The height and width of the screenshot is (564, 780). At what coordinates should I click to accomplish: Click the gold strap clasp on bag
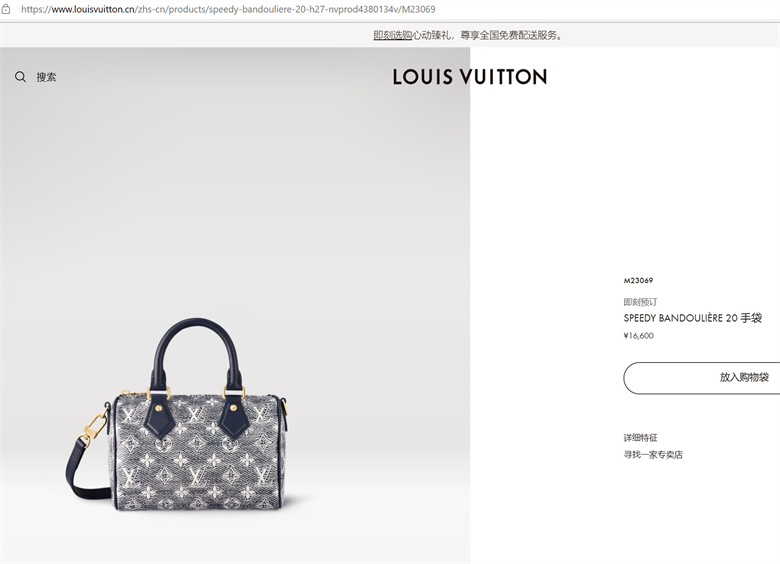95,429
